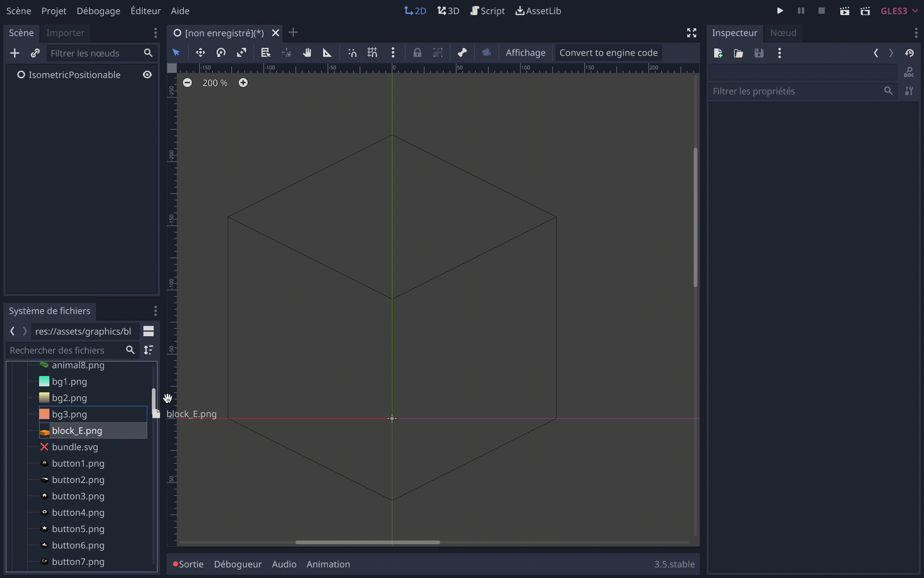
Task: Click Convert to engine code button
Action: click(608, 53)
